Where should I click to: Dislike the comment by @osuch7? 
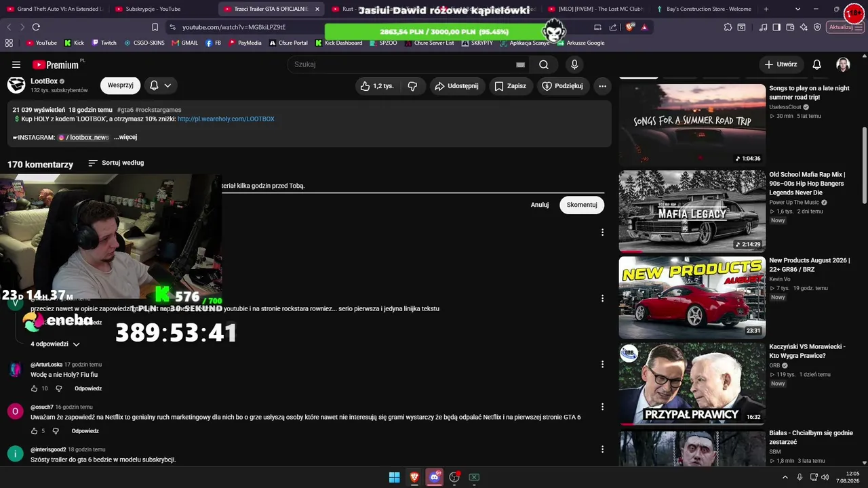click(56, 431)
